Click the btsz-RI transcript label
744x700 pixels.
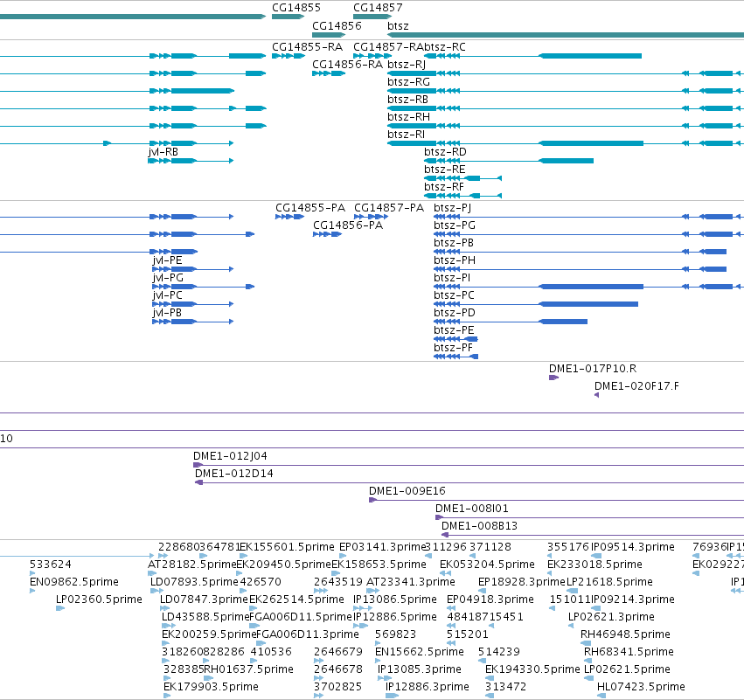pyautogui.click(x=406, y=135)
